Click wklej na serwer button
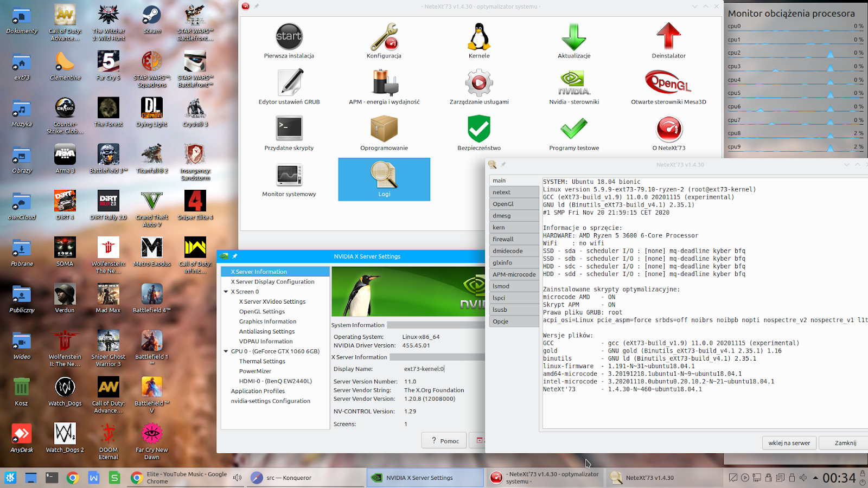This screenshot has height=488, width=868. (x=789, y=443)
